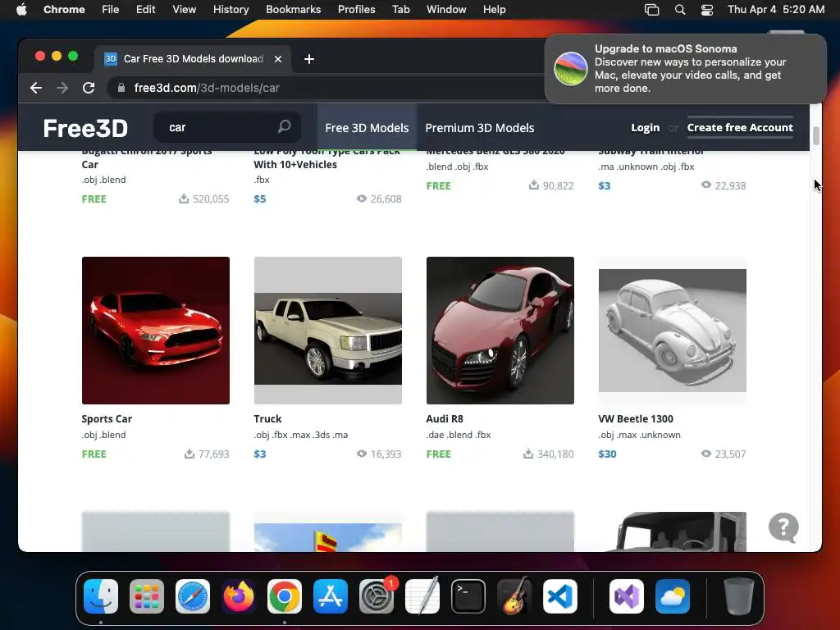Click the download icon beside 520,055

184,199
